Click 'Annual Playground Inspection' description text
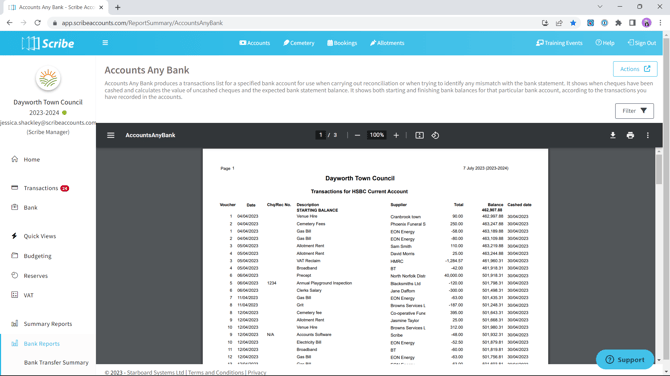This screenshot has width=670, height=376. click(324, 283)
